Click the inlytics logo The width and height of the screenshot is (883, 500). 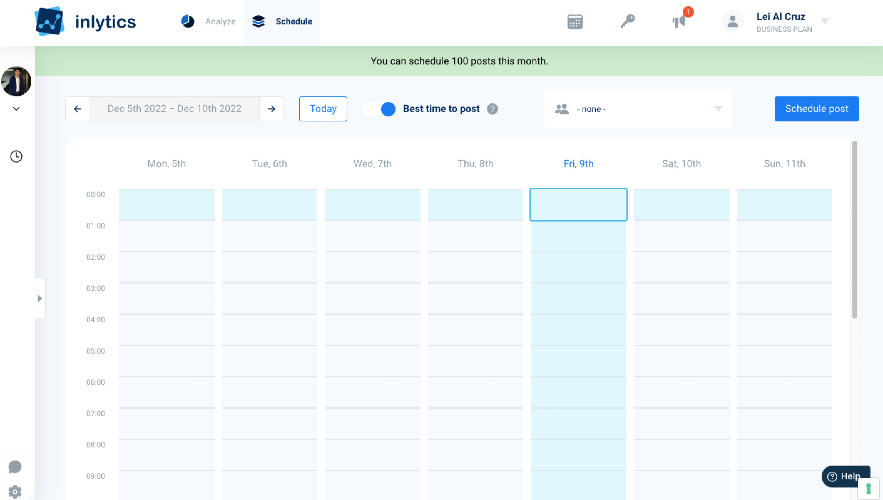[85, 21]
